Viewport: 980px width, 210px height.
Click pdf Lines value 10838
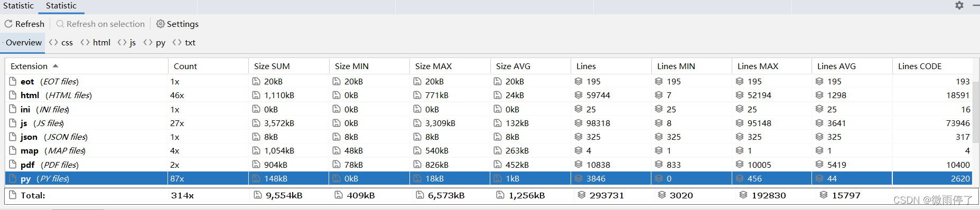click(598, 165)
